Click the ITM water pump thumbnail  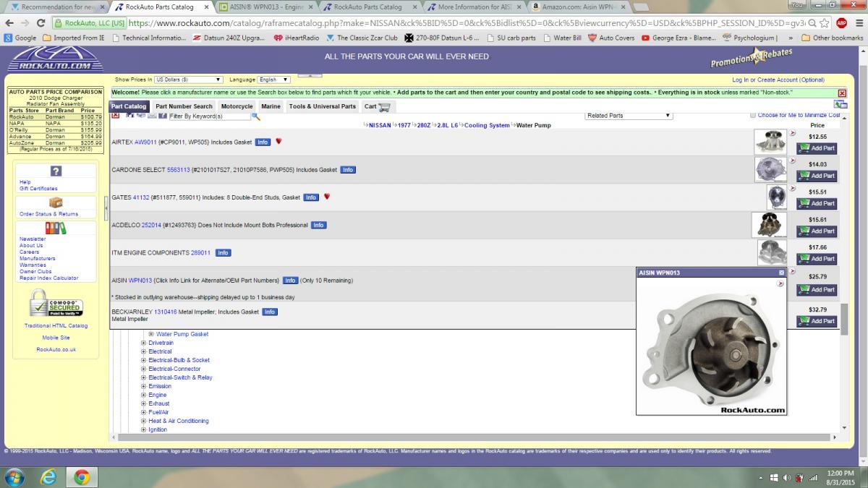(772, 252)
